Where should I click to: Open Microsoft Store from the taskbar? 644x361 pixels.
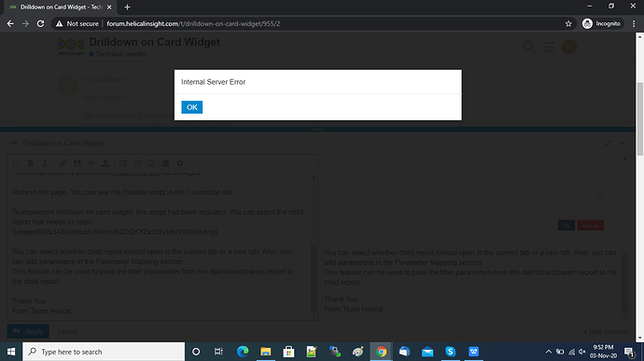click(288, 352)
